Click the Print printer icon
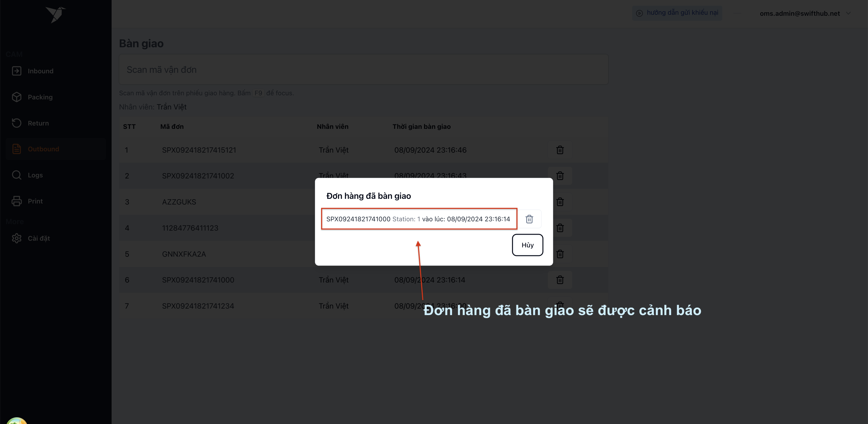Viewport: 868px width, 424px height. pyautogui.click(x=17, y=201)
